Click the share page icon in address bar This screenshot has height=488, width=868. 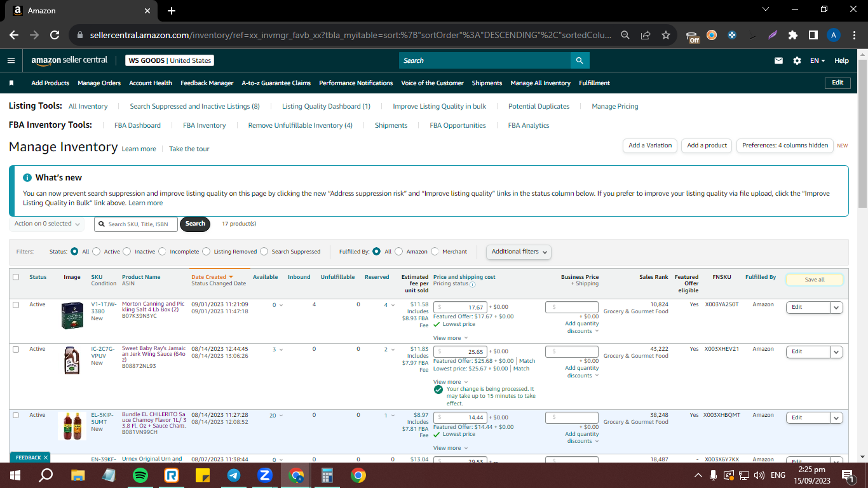click(x=646, y=35)
